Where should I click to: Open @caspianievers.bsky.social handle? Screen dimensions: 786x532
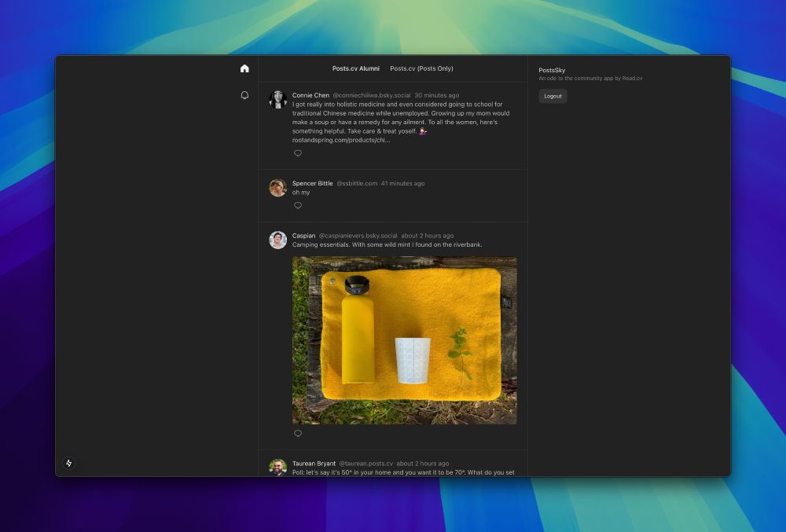pyautogui.click(x=358, y=236)
